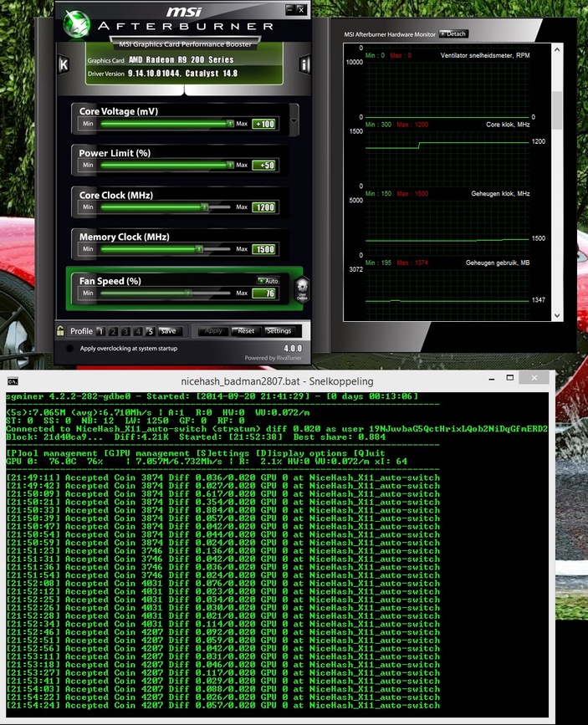Click hardware monitor scrollbar up arrow
Screen dimensions: 588x725
coord(557,49)
